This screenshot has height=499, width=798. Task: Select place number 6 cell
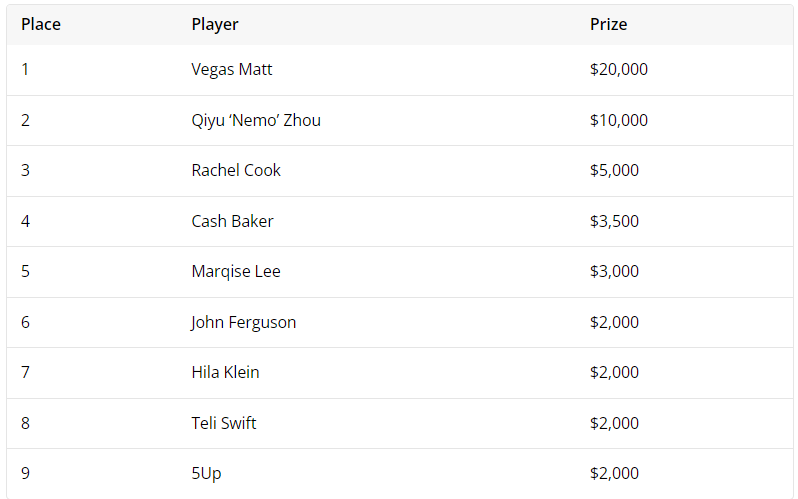(25, 322)
